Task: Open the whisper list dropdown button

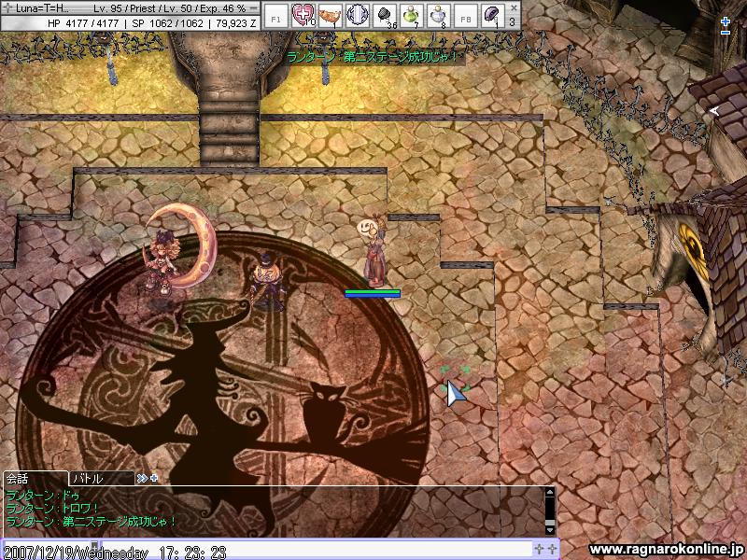Action: 95,547
